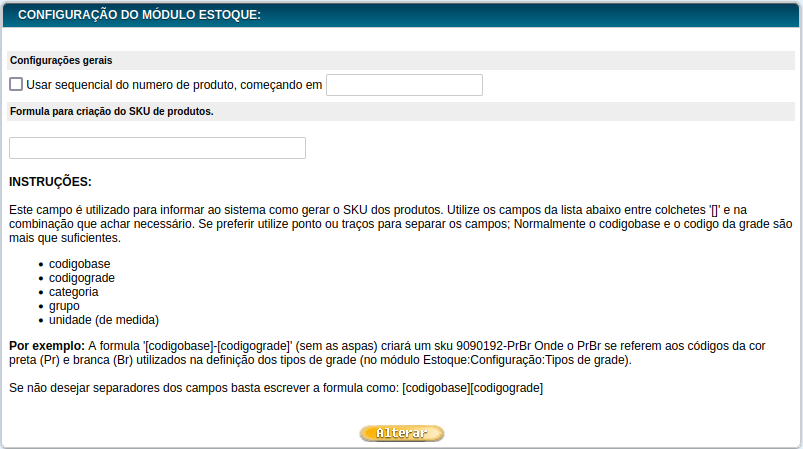Select the 'unidade (de medida)' list item

point(104,320)
